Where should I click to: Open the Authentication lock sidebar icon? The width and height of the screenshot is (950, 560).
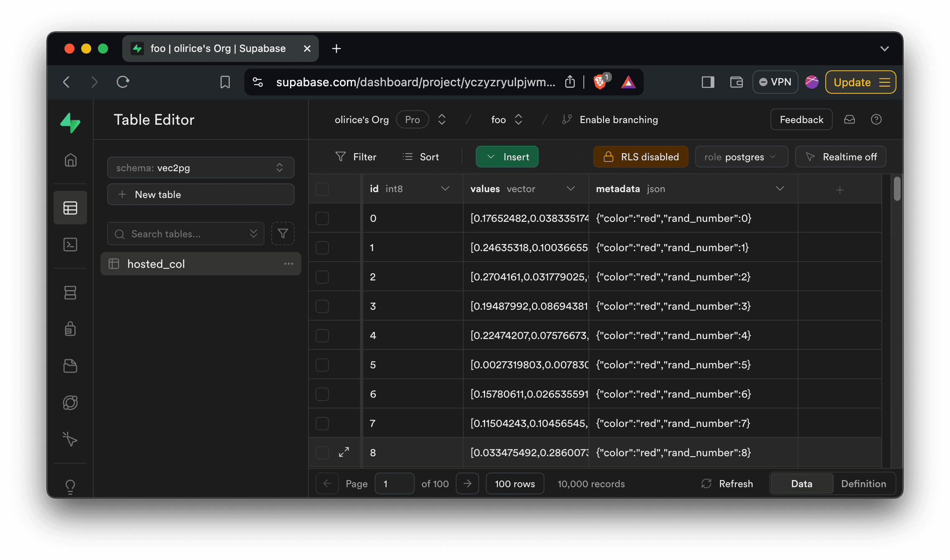point(70,329)
